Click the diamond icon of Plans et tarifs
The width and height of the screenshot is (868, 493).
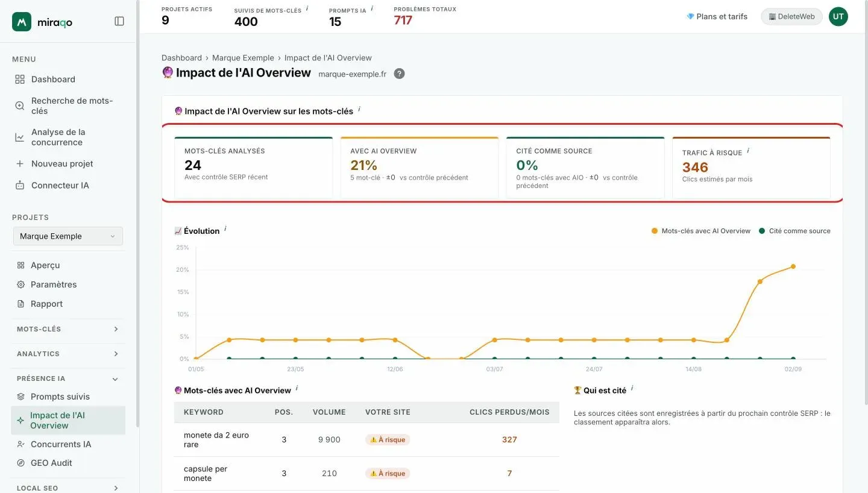(x=690, y=17)
